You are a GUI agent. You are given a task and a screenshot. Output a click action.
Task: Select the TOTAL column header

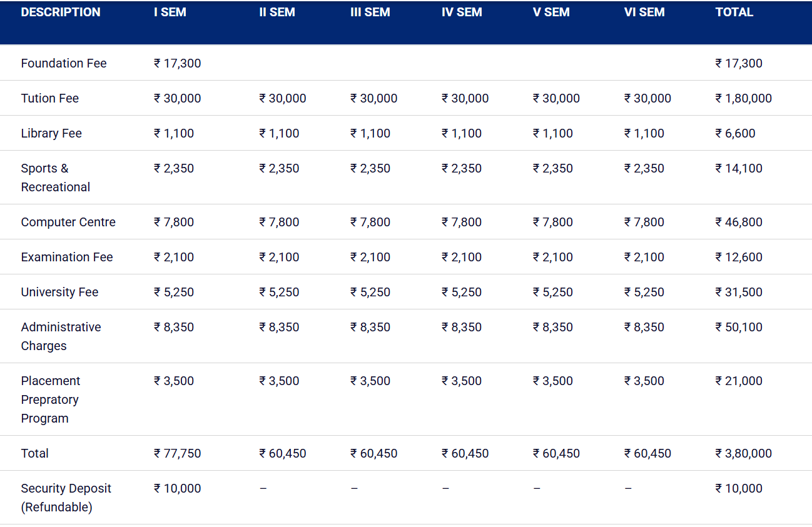pos(734,13)
